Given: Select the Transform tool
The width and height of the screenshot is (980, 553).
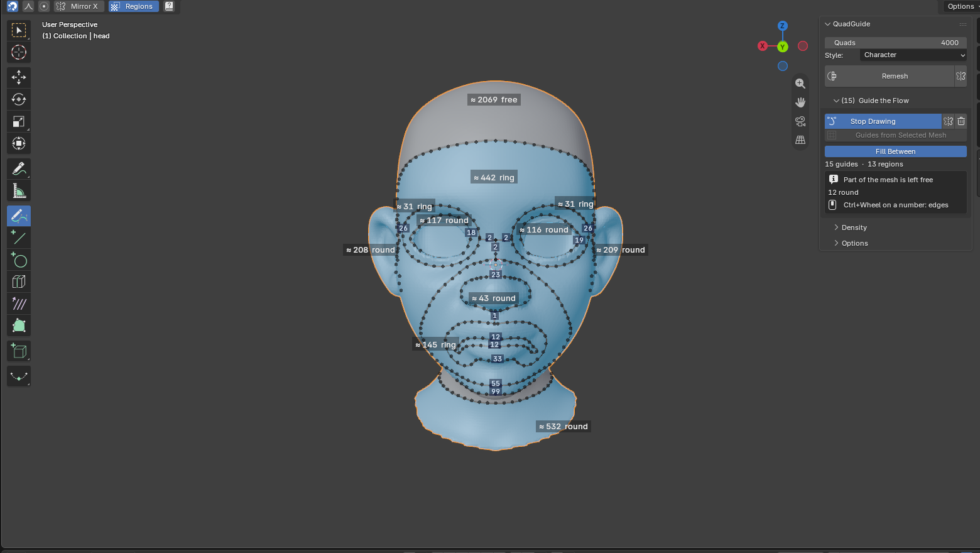Looking at the screenshot, I should click(19, 143).
